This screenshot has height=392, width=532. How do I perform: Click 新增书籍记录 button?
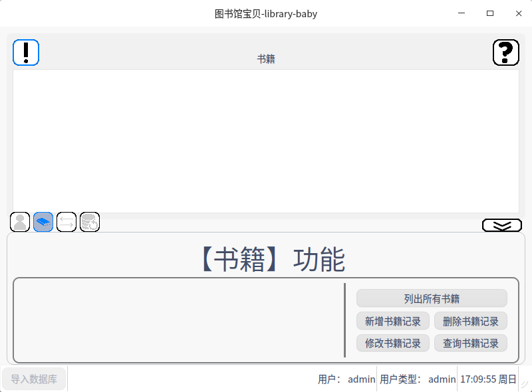point(393,322)
